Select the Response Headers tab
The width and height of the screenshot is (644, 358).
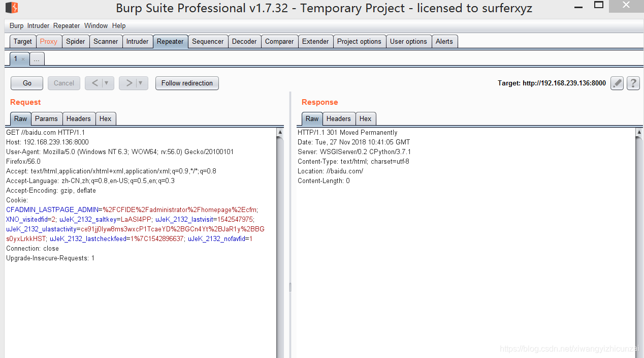pyautogui.click(x=339, y=118)
